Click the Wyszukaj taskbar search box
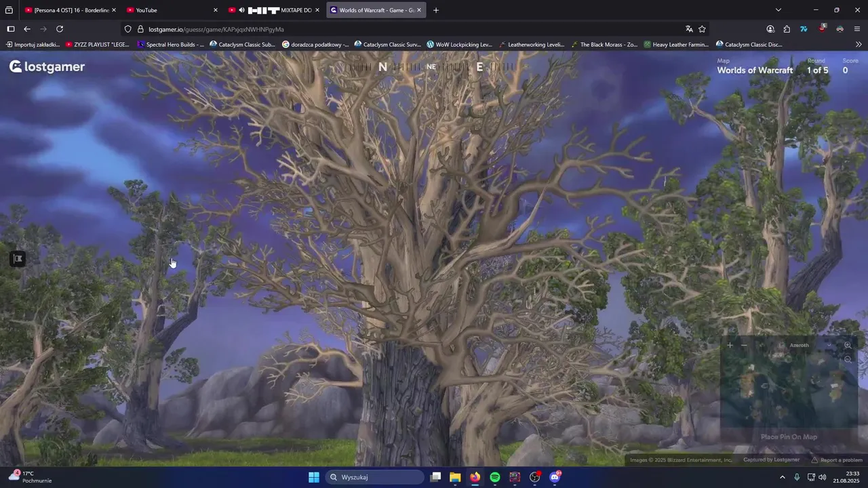The image size is (868, 488). tap(374, 477)
